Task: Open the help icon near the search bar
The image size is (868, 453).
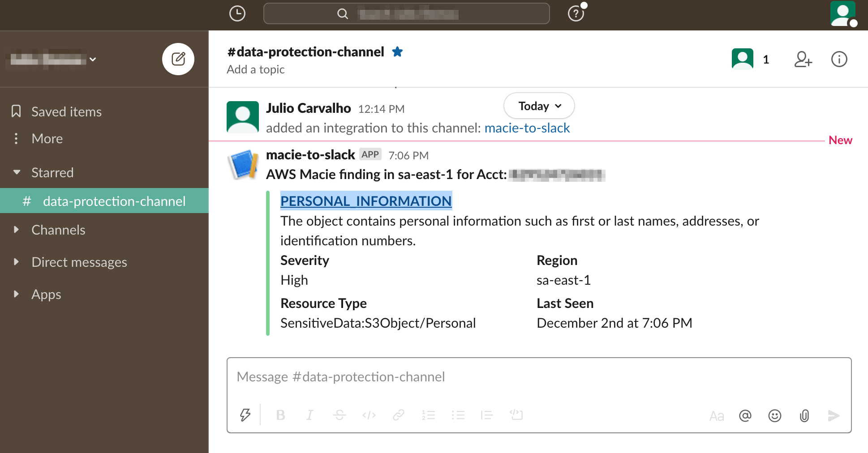Action: [576, 13]
